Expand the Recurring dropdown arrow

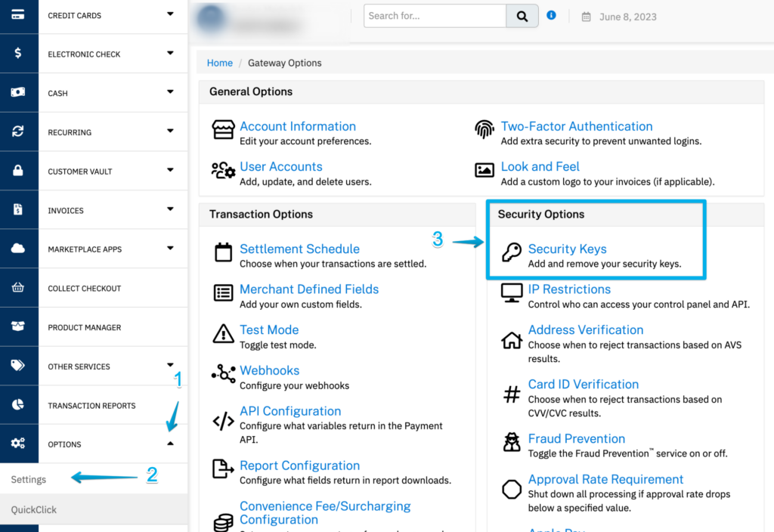[170, 131]
